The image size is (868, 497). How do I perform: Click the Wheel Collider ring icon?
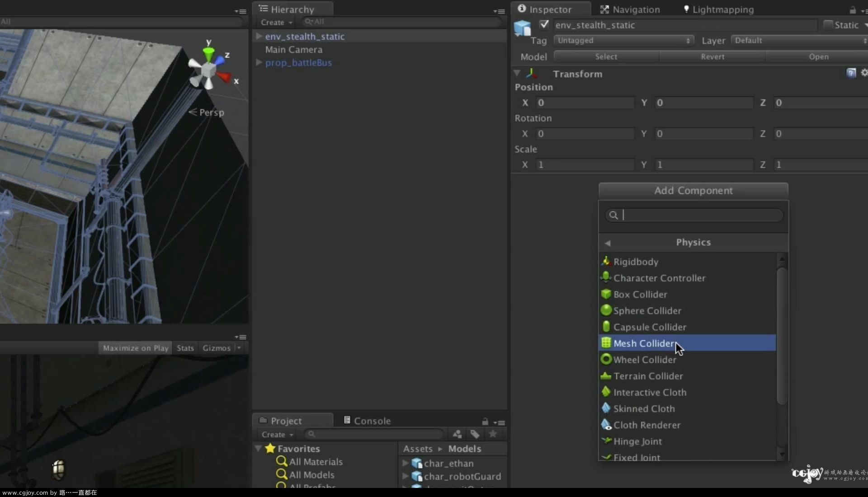(x=606, y=359)
